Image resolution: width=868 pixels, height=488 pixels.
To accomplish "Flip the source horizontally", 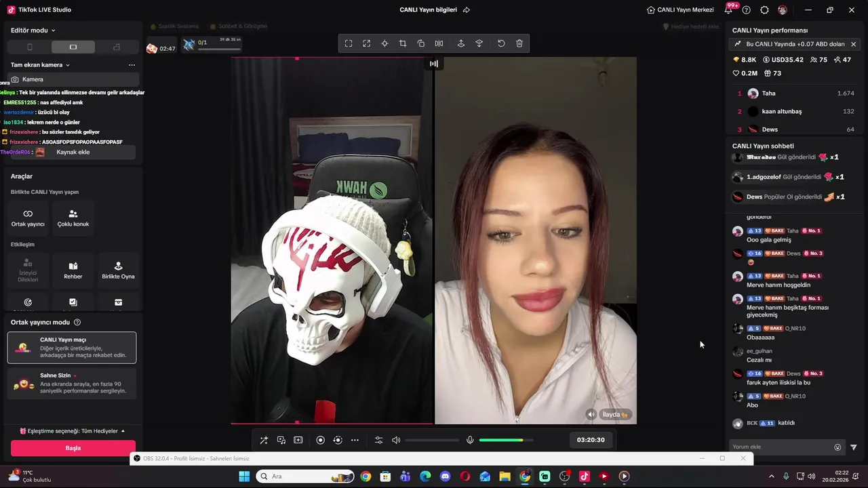I will 439,43.
